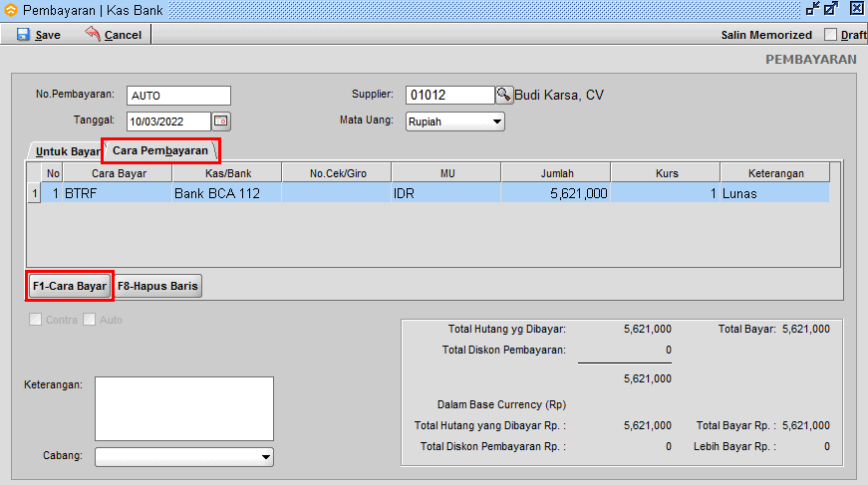Click the empty No.Cek/Giro cell in row 1
This screenshot has width=868, height=485.
tap(337, 193)
